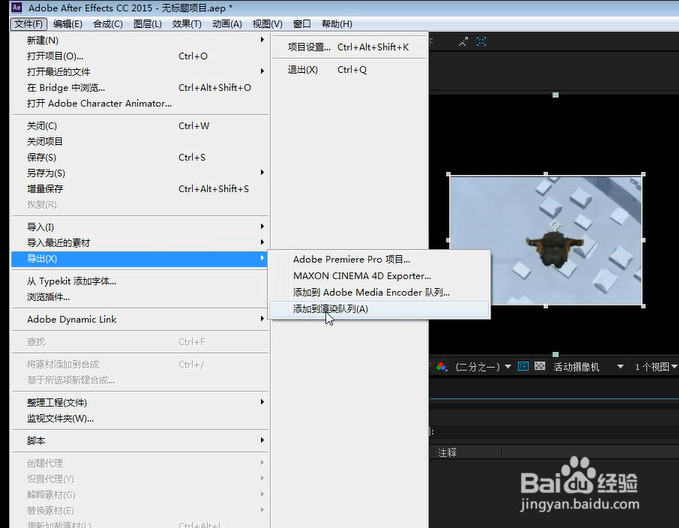Export as Adobe Premiere Pro 项目...

(x=379, y=259)
